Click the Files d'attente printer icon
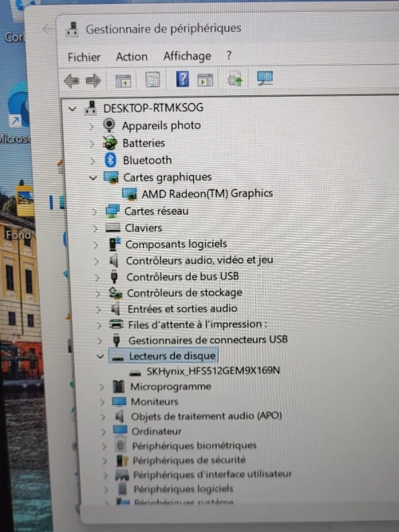 [x=117, y=324]
